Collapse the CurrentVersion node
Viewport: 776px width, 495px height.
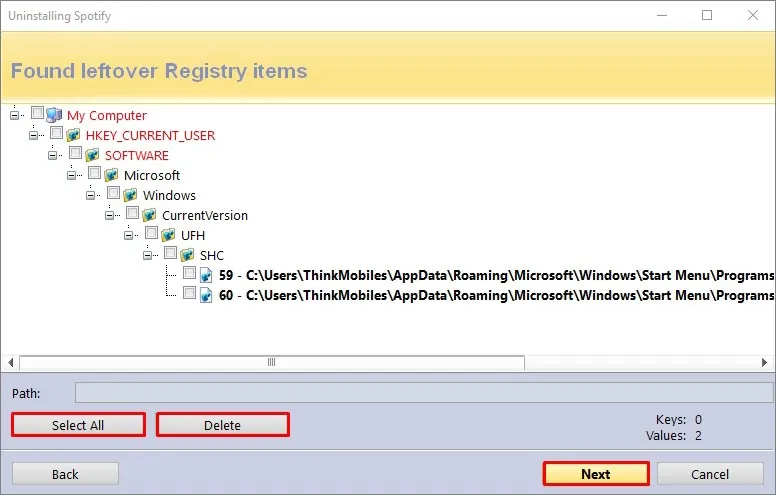(x=109, y=215)
